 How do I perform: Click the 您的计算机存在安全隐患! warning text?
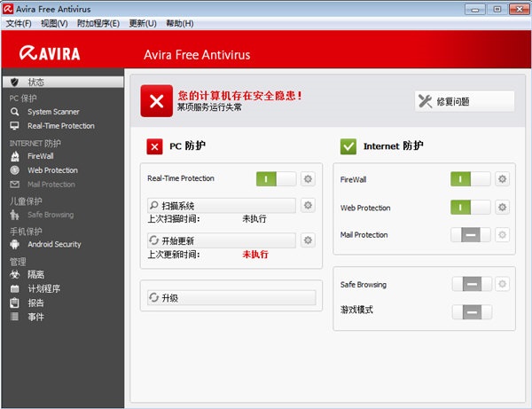(x=240, y=96)
